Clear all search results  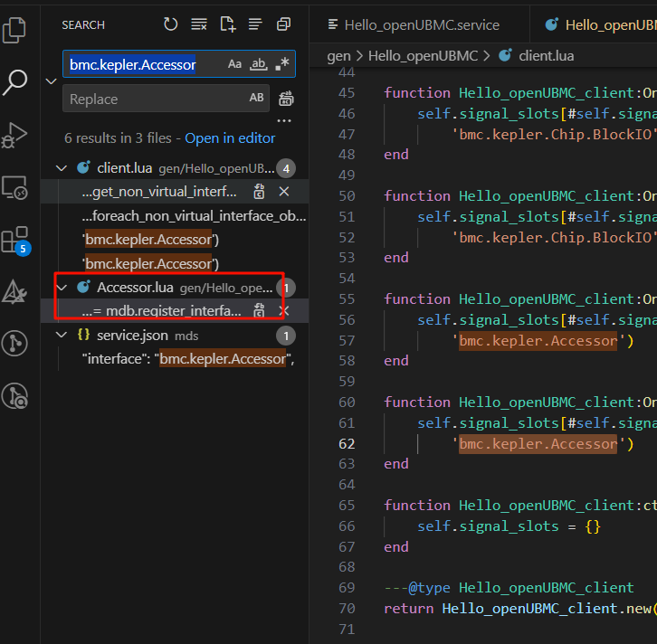click(x=199, y=24)
